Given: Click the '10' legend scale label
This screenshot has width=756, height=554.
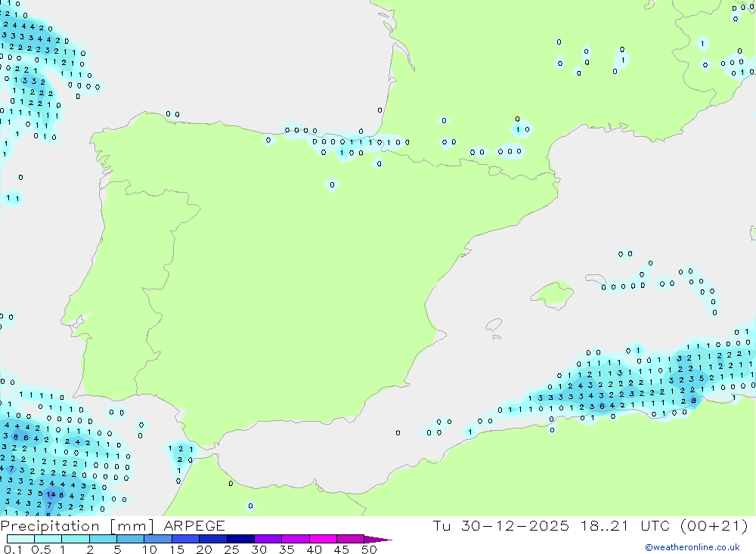Looking at the screenshot, I should (x=150, y=549).
